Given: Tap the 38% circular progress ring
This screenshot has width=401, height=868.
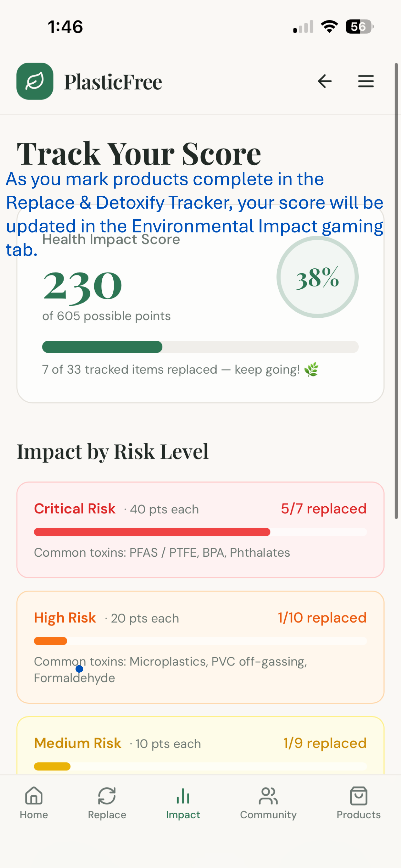Looking at the screenshot, I should click(x=317, y=277).
